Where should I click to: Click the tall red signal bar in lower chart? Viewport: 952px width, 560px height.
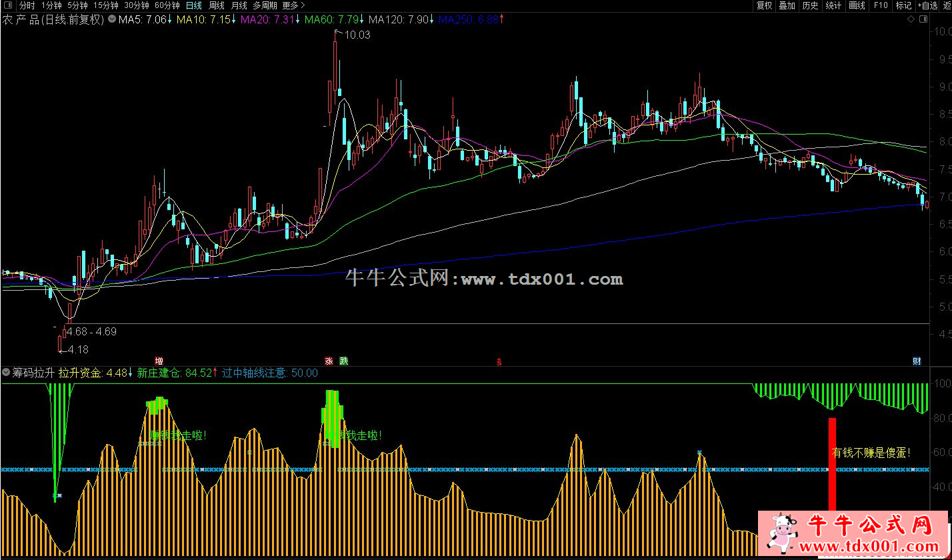click(832, 466)
